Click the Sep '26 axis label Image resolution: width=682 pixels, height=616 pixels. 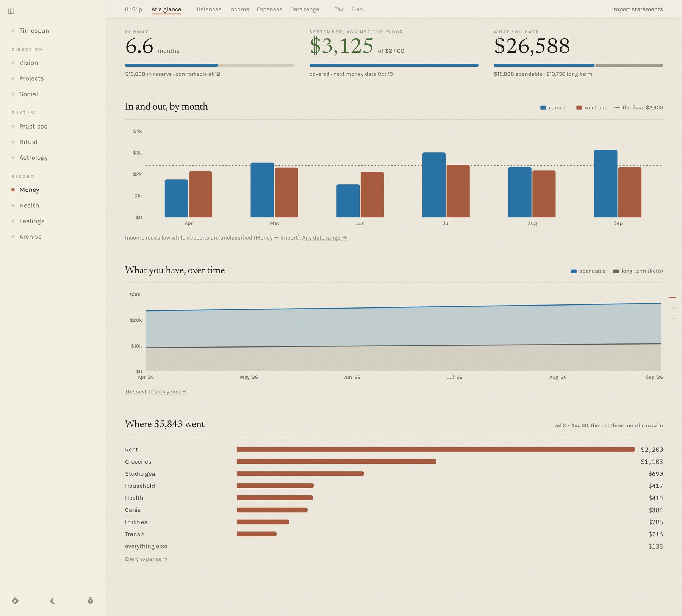click(x=654, y=377)
